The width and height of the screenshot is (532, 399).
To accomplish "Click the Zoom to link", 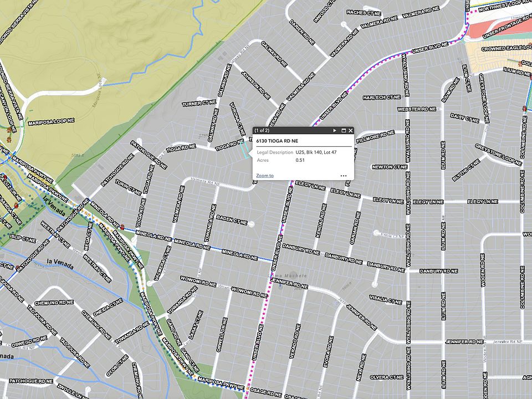I will tap(264, 176).
